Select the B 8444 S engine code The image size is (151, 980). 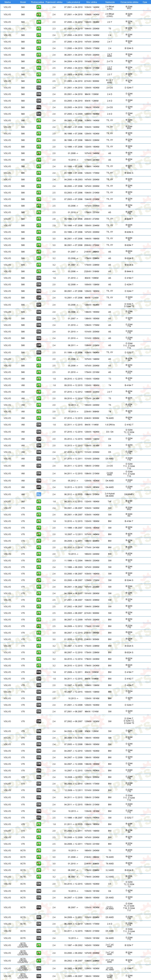[x=129, y=272]
